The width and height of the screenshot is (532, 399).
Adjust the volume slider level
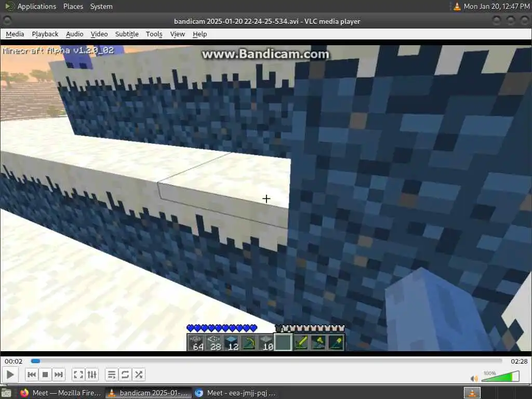coord(500,377)
